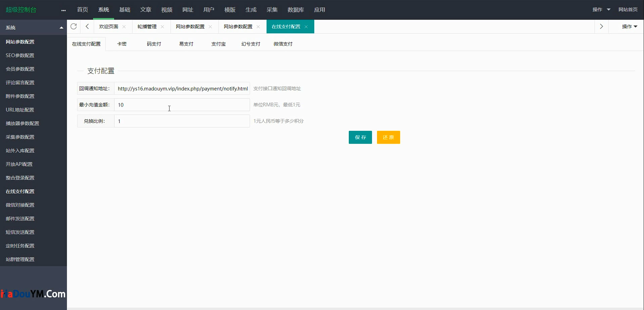Close the second 网站参数配置 tab
The height and width of the screenshot is (310, 644).
(x=258, y=27)
